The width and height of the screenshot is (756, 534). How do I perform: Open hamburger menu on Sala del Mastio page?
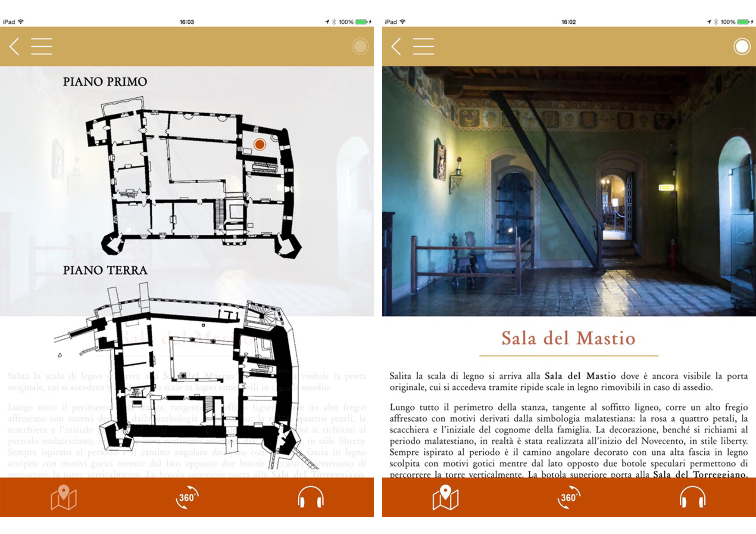pos(423,47)
